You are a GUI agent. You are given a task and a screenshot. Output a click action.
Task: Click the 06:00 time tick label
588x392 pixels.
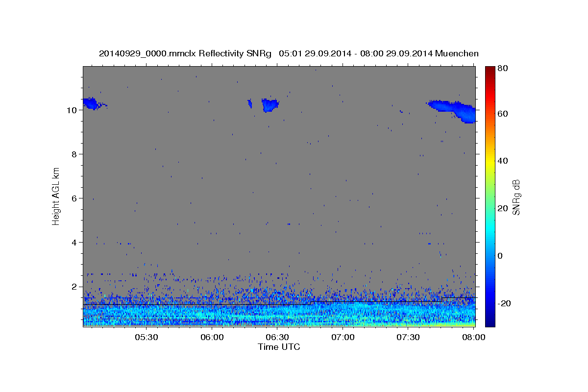pos(212,338)
